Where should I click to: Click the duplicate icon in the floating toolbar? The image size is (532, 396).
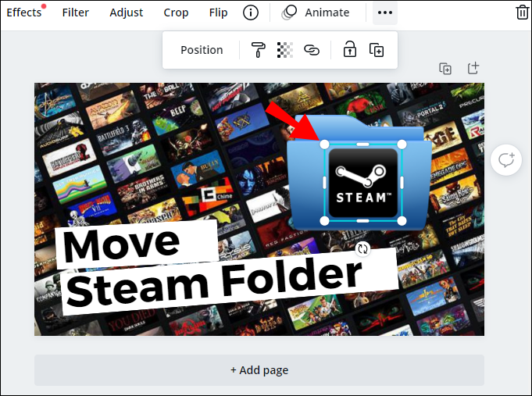coord(377,50)
